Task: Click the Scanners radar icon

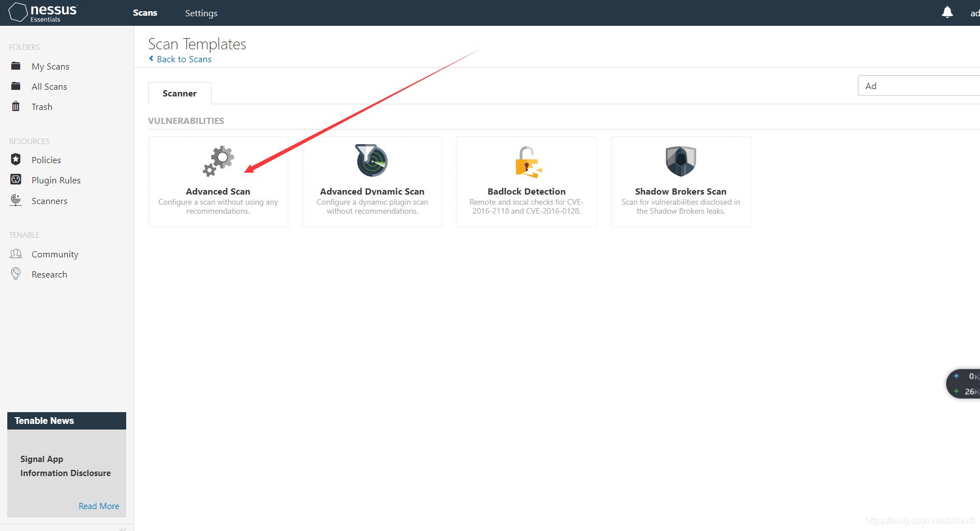Action: (16, 201)
